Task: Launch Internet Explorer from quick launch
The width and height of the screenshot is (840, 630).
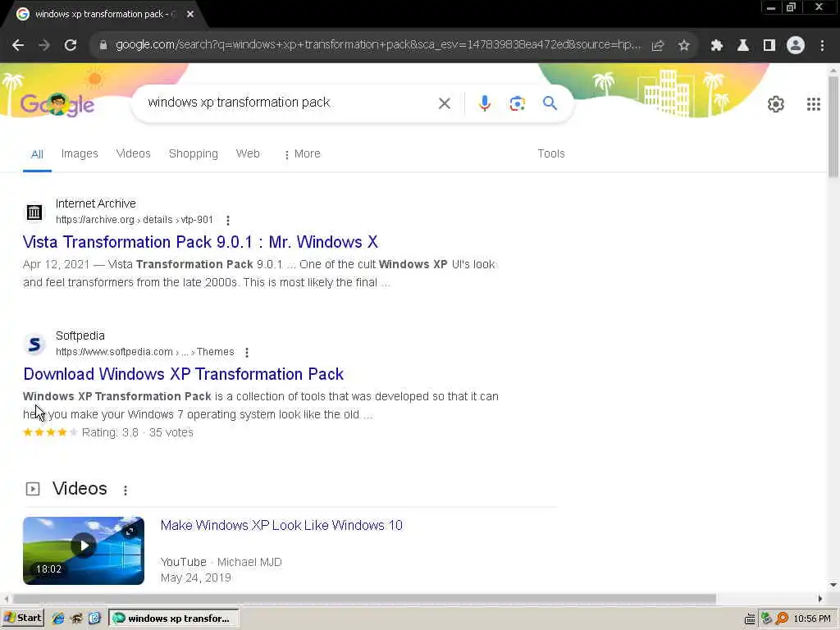Action: click(x=58, y=619)
